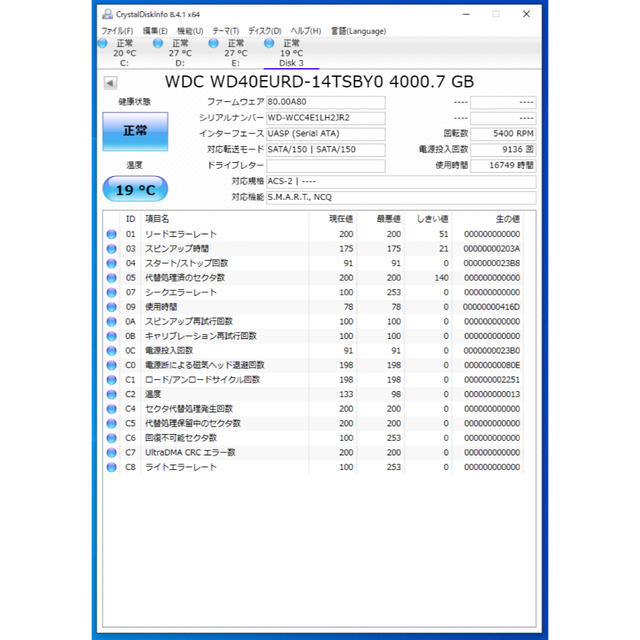Select the Disk 3 status orb
Image resolution: width=640 pixels, height=640 pixels.
tap(269, 43)
